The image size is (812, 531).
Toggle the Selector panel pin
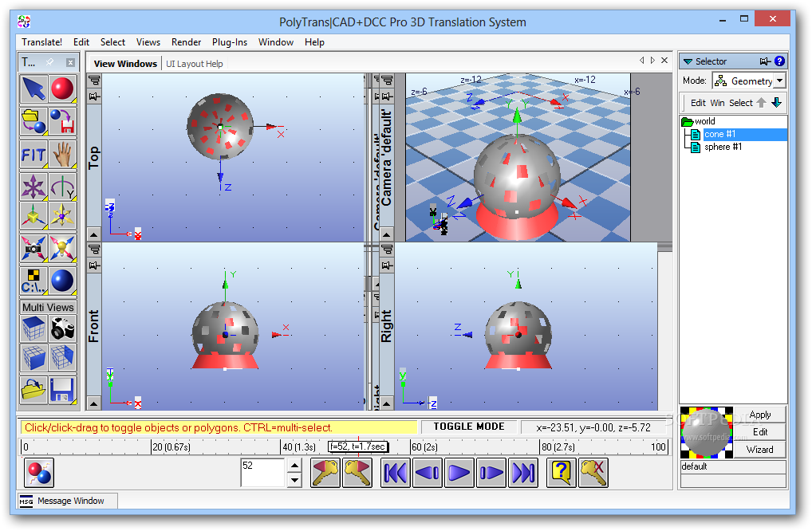(765, 61)
